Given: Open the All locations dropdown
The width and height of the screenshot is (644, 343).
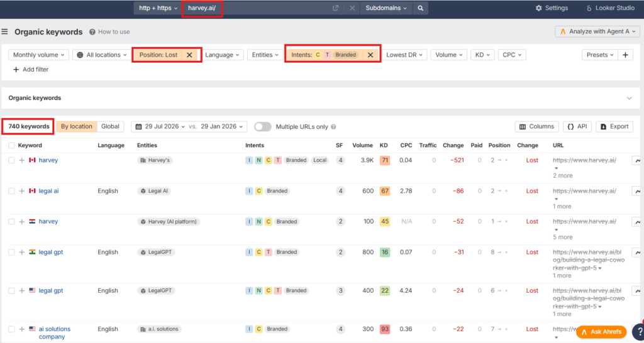Looking at the screenshot, I should [x=102, y=55].
